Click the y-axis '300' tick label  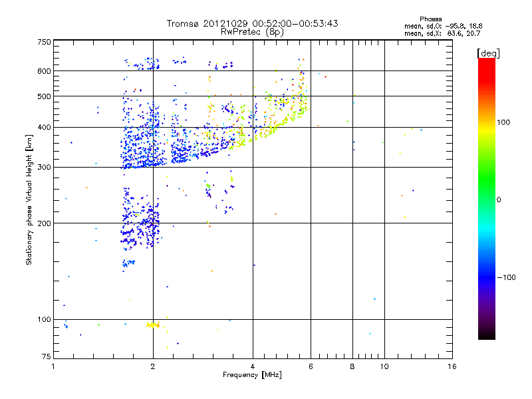[x=45, y=168]
